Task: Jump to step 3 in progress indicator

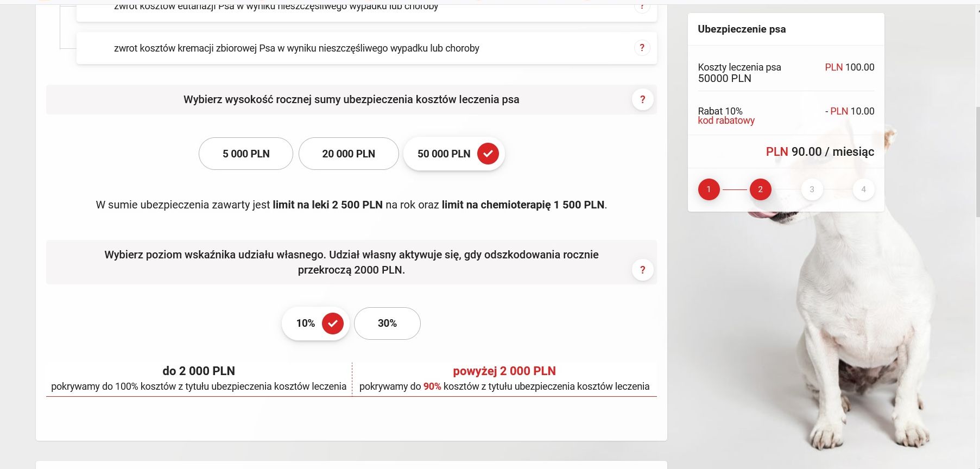Action: coord(812,189)
